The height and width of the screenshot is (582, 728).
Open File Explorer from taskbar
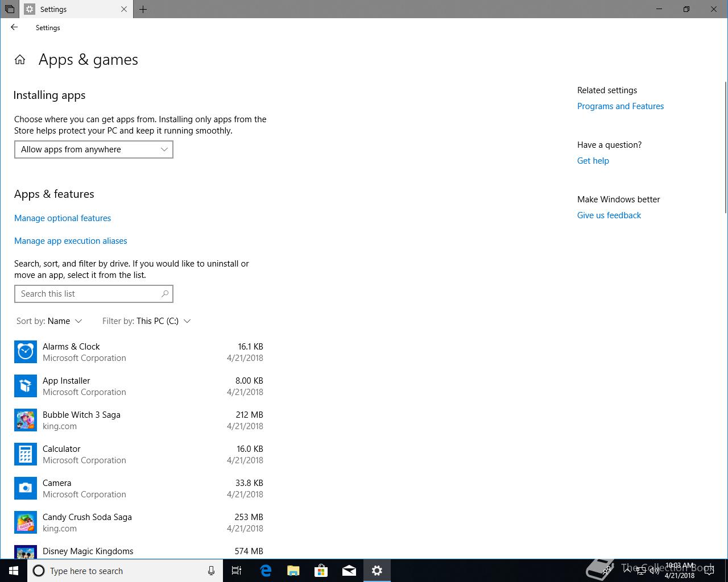[x=293, y=571]
